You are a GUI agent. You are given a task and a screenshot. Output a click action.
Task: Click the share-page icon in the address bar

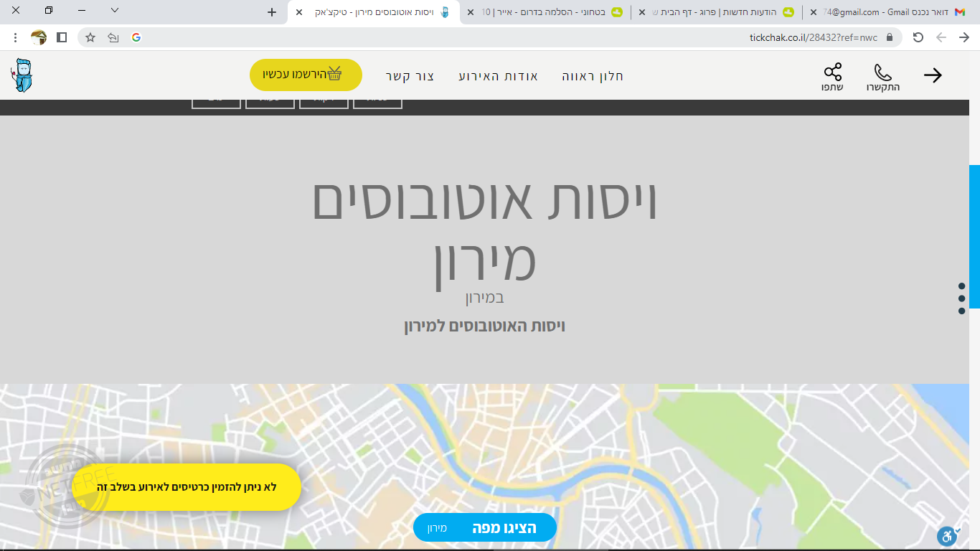[x=113, y=37]
